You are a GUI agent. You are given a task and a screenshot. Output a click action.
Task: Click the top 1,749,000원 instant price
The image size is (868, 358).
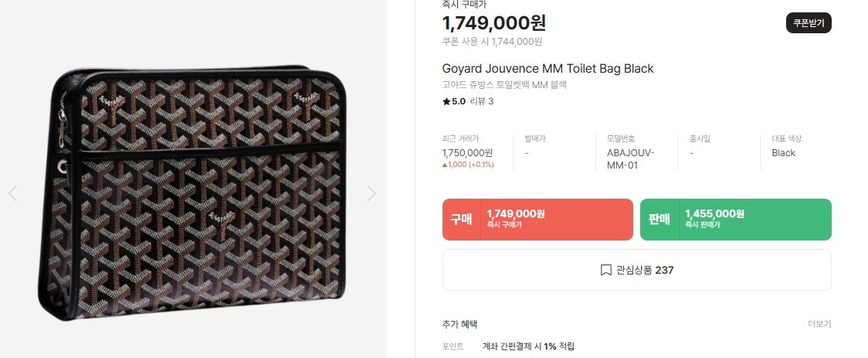click(x=494, y=23)
